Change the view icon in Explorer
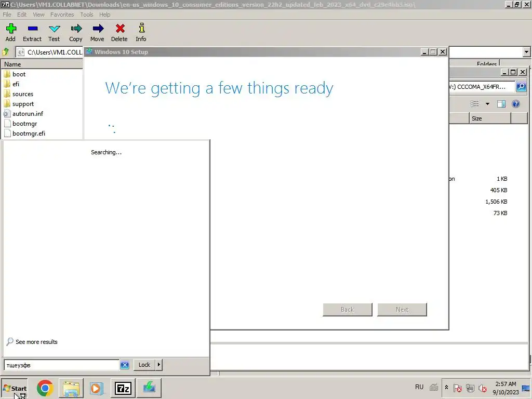This screenshot has height=399, width=532. click(x=475, y=104)
